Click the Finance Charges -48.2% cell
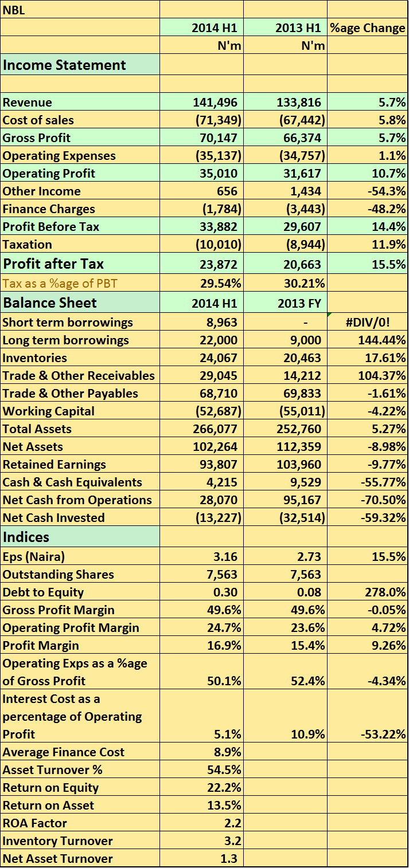This screenshot has height=868, width=409. (x=367, y=209)
